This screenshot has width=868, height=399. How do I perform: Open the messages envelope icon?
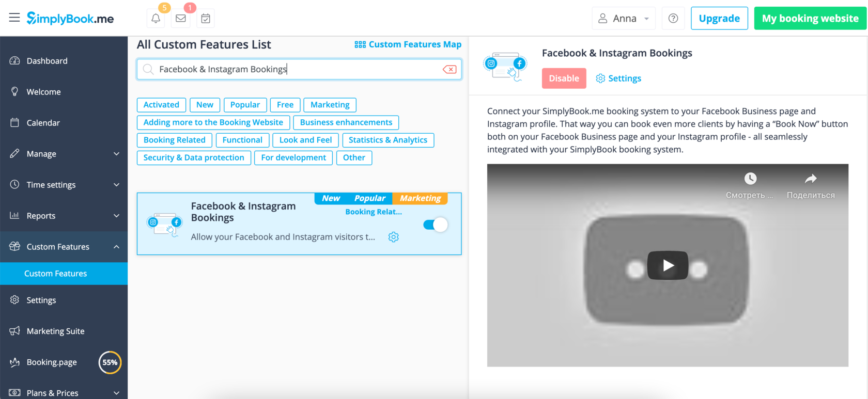(x=181, y=19)
